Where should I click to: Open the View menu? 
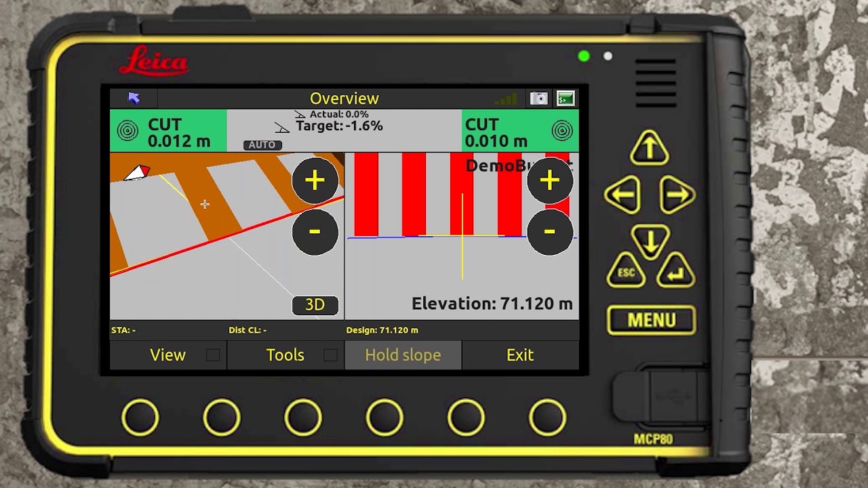[x=168, y=355]
